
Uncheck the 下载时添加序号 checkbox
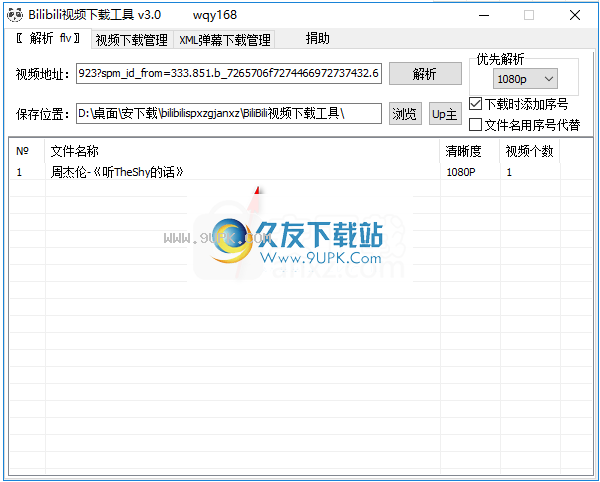click(475, 104)
